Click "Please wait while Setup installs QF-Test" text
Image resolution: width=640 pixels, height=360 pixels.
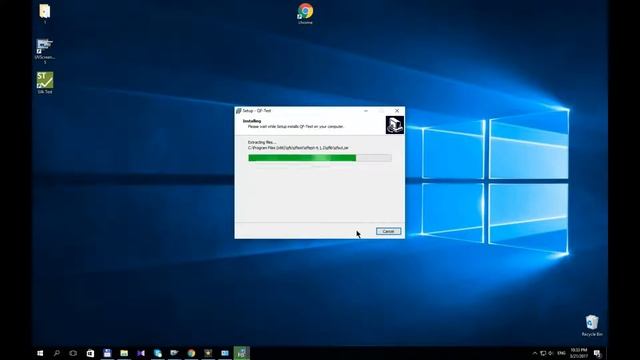[x=296, y=127]
